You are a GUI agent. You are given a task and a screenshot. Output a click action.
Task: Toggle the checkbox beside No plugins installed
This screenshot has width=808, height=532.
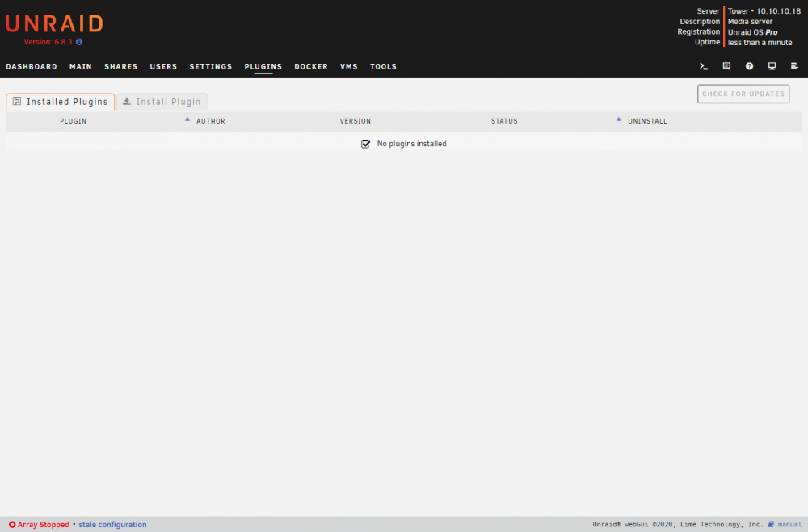coord(365,145)
